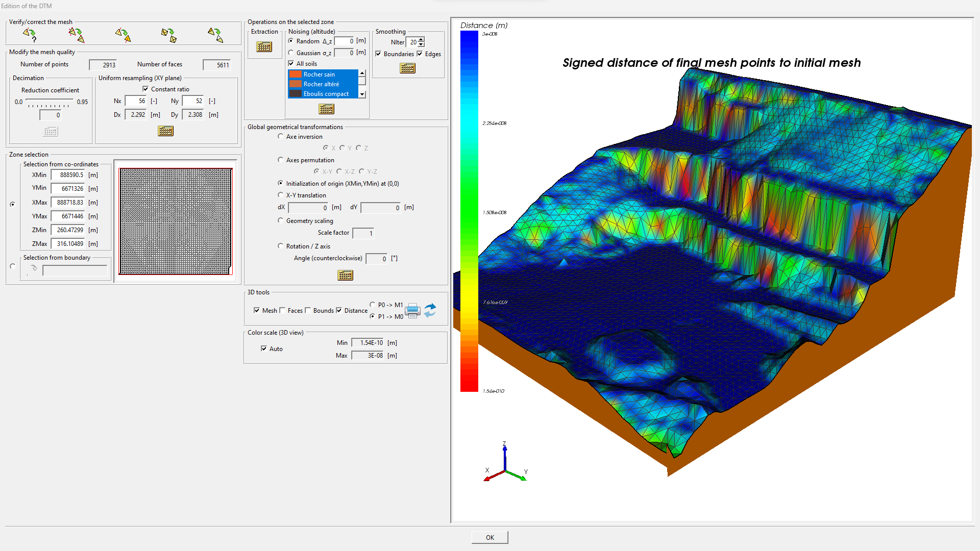980x551 pixels.
Task: Apply uniform resampling with keypad icon
Action: coord(165,131)
